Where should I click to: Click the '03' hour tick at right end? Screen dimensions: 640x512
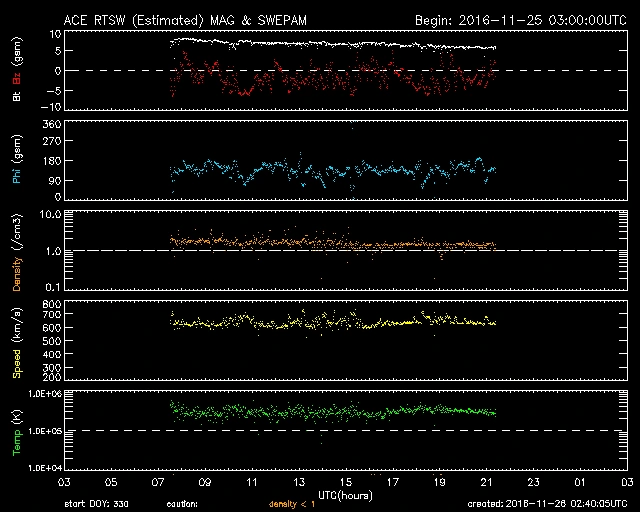click(x=627, y=482)
